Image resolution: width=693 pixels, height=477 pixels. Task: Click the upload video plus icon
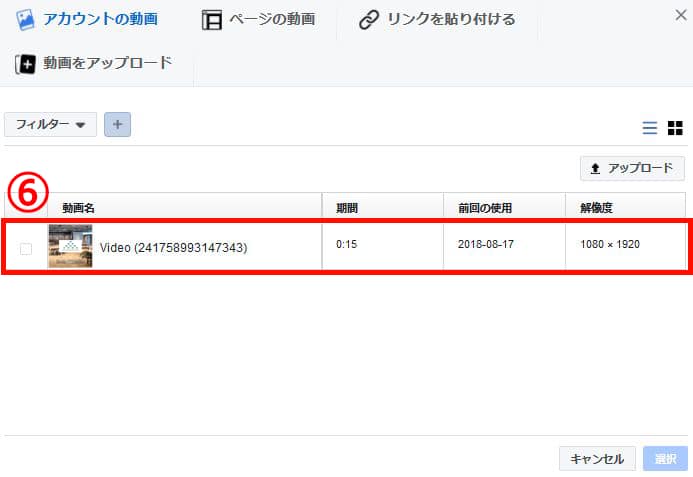click(x=25, y=64)
